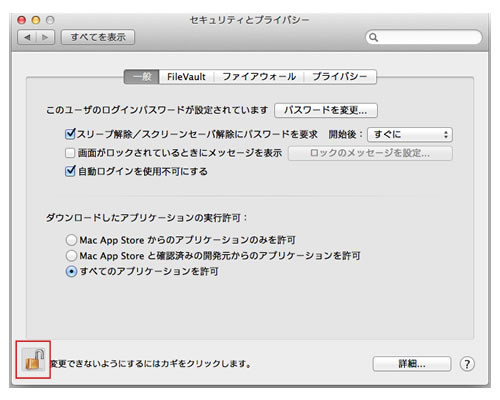The width and height of the screenshot is (500, 400).
Task: Enable 画面がロックされているときにメッセージを表示 checkbox
Action: coord(70,153)
